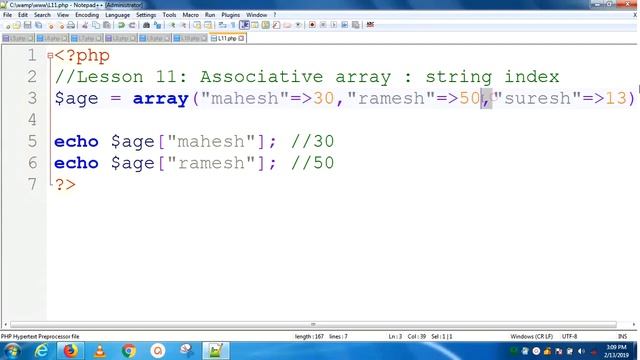Toggle Folder as Workspace toolbar icon
This screenshot has height=360, width=640.
(x=287, y=25)
